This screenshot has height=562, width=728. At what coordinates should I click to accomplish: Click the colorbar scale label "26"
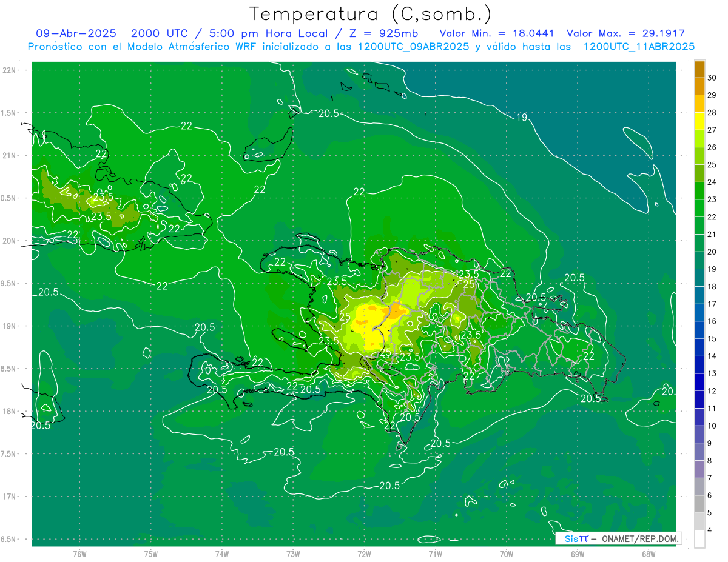[x=712, y=147]
